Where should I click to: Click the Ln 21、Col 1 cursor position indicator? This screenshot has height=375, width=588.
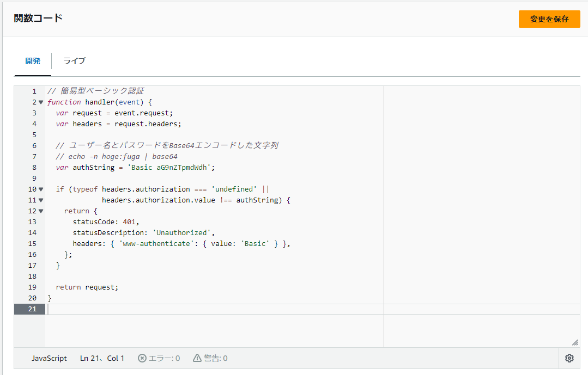[x=102, y=358]
